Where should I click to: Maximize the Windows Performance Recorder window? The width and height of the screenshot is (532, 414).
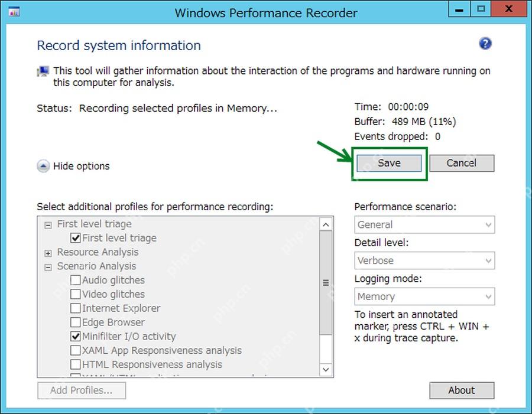pos(481,9)
